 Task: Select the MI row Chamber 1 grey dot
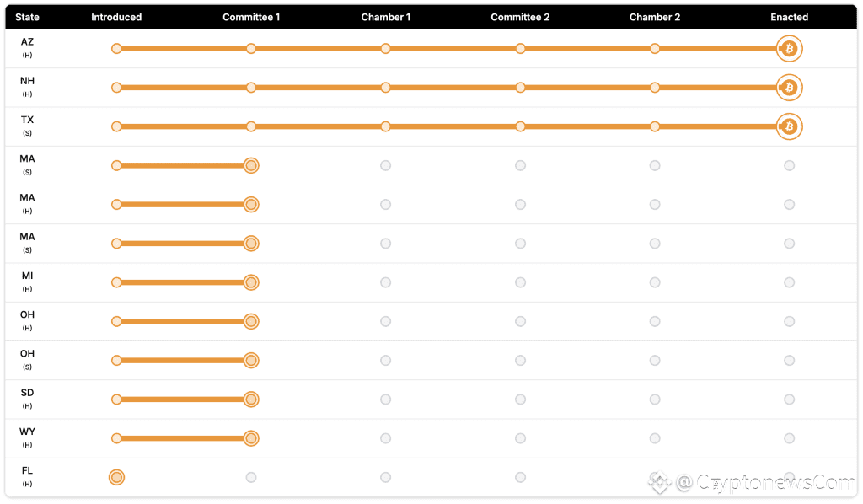385,282
